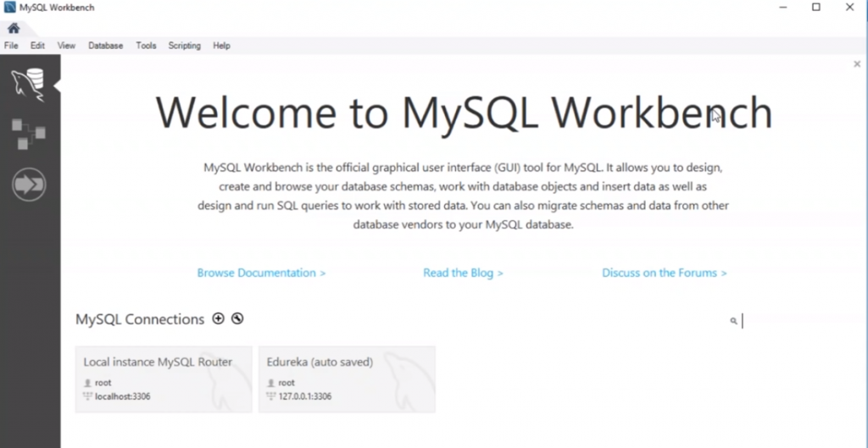Open the Scripting menu
The width and height of the screenshot is (868, 448).
[184, 46]
